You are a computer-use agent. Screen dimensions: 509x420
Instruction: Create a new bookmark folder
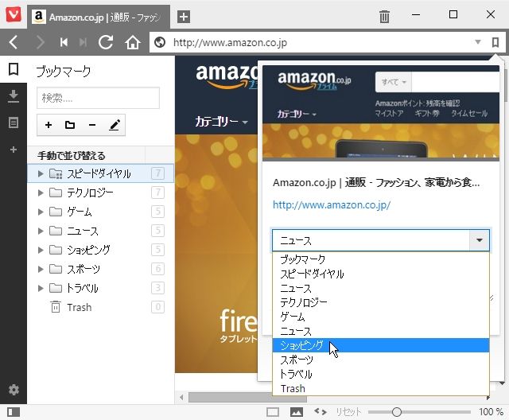70,125
